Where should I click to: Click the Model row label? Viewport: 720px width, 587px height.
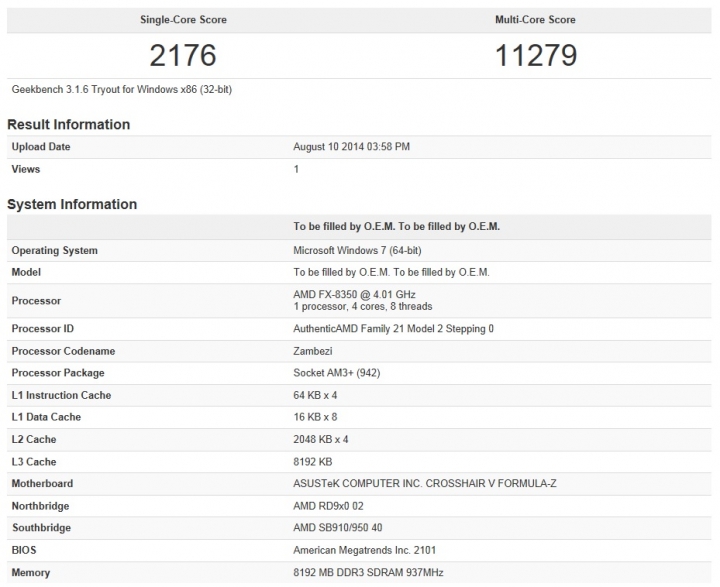tap(26, 272)
